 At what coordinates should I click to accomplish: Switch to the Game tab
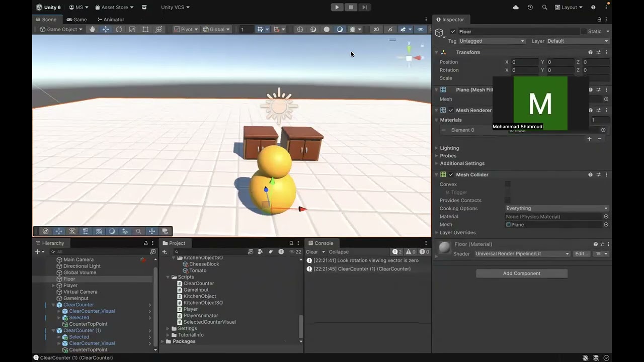point(76,19)
